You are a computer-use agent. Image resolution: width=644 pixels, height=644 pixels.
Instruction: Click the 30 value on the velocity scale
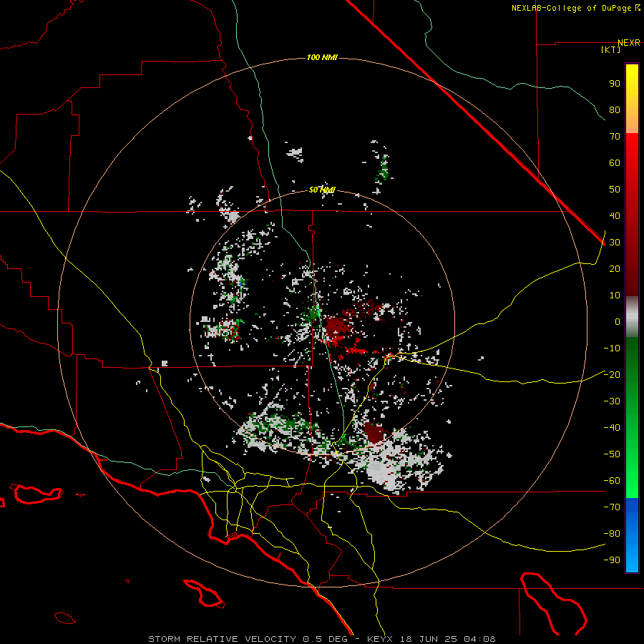(615, 243)
